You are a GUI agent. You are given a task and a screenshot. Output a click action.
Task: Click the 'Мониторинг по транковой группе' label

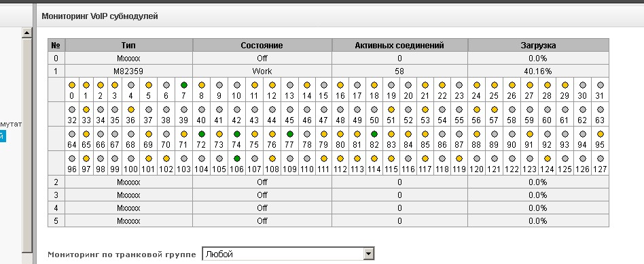pos(122,254)
